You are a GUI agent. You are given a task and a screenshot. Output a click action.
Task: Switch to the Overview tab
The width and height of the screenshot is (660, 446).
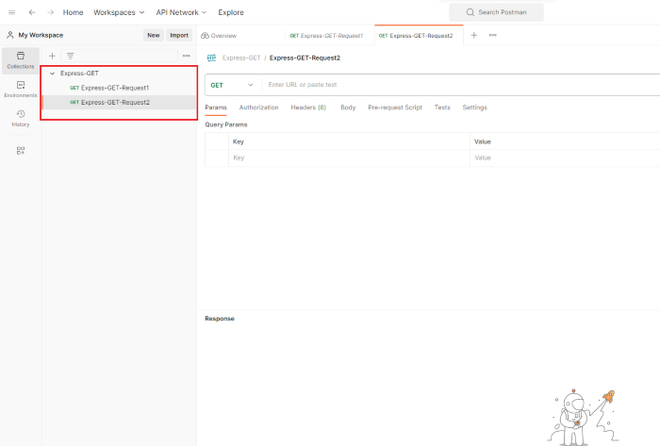[219, 36]
